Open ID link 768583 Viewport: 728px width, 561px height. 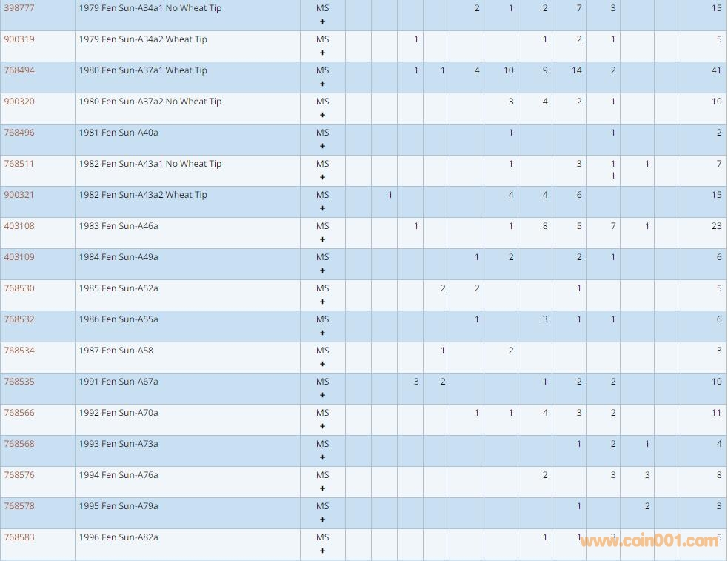pos(19,537)
